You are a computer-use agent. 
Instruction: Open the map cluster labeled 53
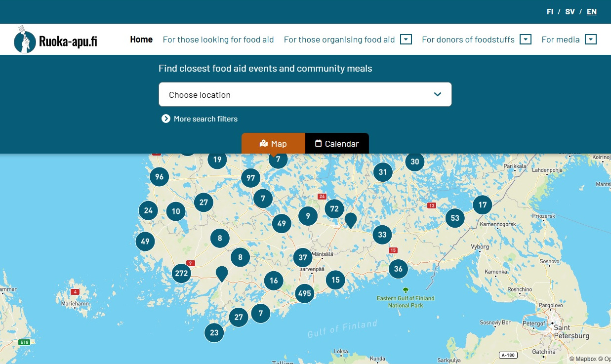point(455,218)
